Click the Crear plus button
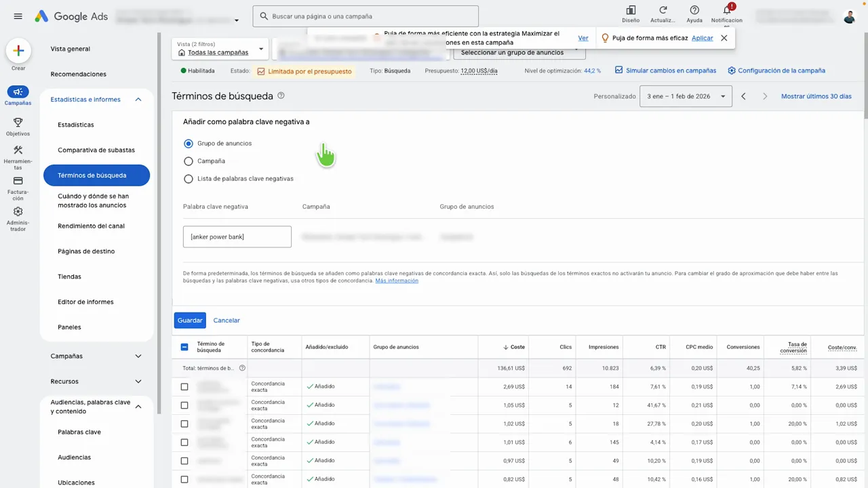Viewport: 868px width, 488px height. [x=18, y=50]
